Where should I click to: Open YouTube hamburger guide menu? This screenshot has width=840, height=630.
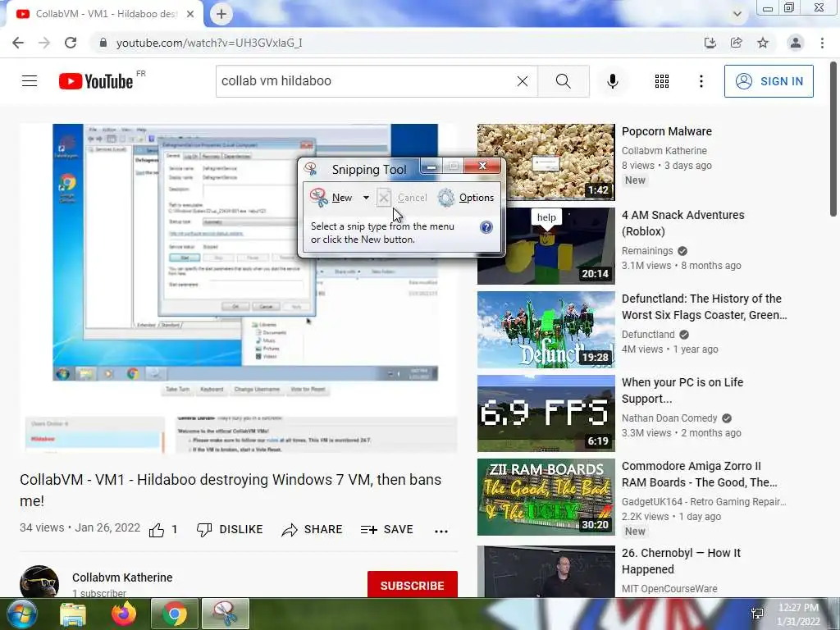30,81
